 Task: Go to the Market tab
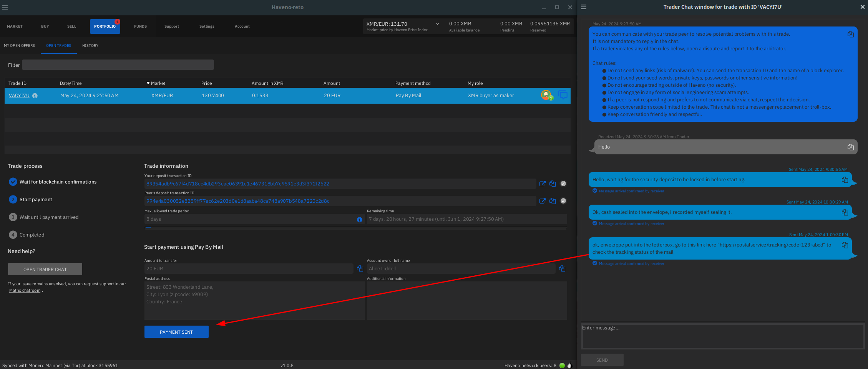(15, 26)
